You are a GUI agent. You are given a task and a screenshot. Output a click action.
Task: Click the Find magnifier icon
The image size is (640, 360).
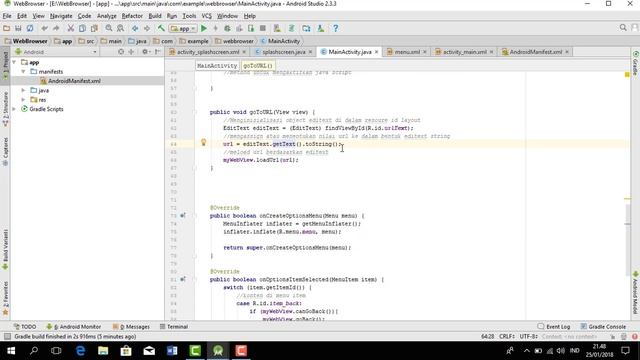click(x=109, y=28)
